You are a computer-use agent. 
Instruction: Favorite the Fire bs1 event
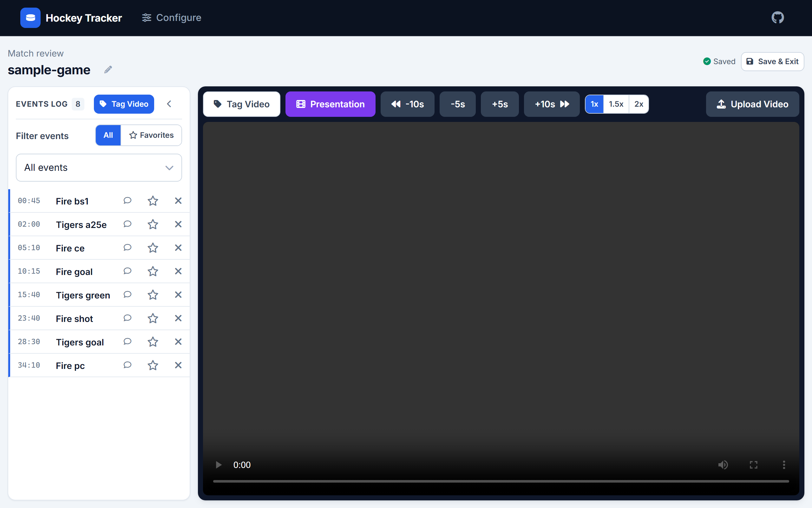(x=153, y=201)
